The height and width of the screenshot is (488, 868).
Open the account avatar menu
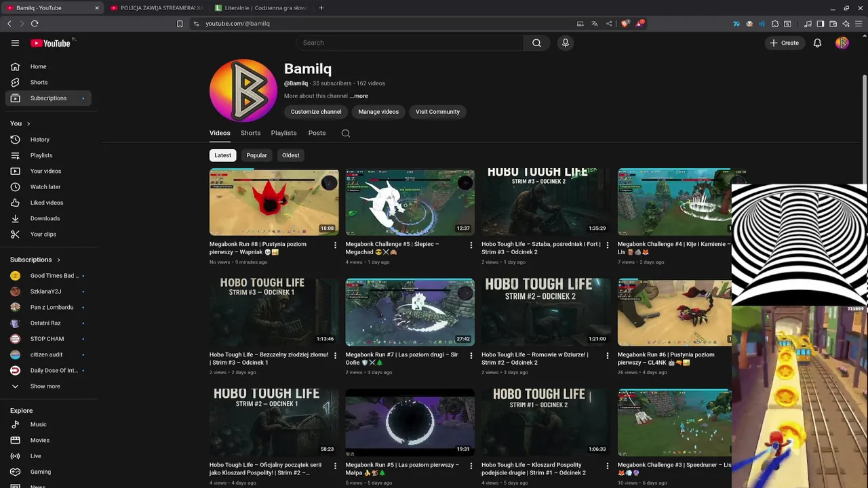842,43
